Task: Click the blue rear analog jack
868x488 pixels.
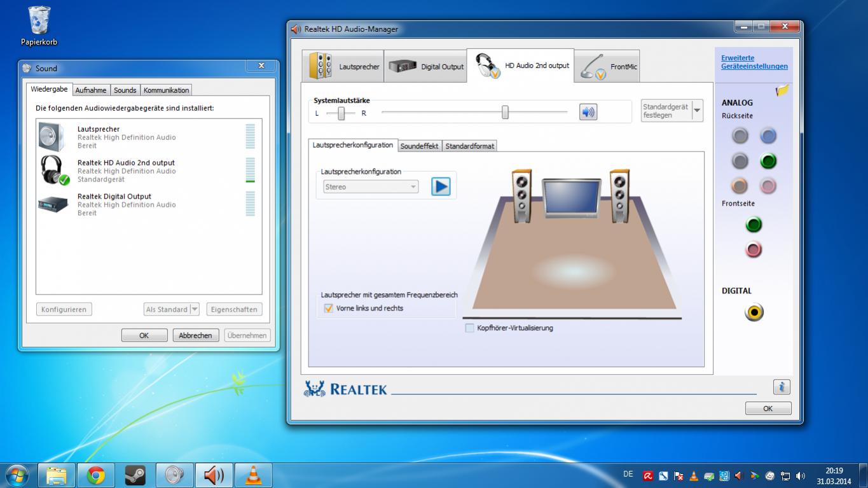Action: (x=768, y=136)
